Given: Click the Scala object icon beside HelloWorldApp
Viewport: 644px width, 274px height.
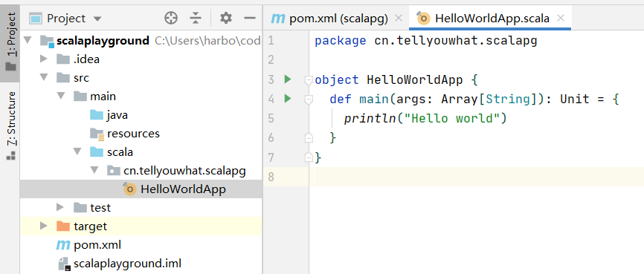Looking at the screenshot, I should pyautogui.click(x=129, y=189).
